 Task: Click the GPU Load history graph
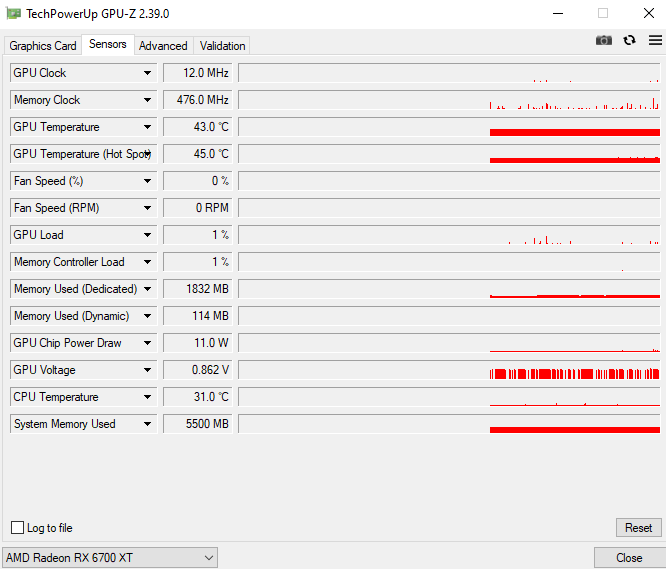(x=449, y=235)
